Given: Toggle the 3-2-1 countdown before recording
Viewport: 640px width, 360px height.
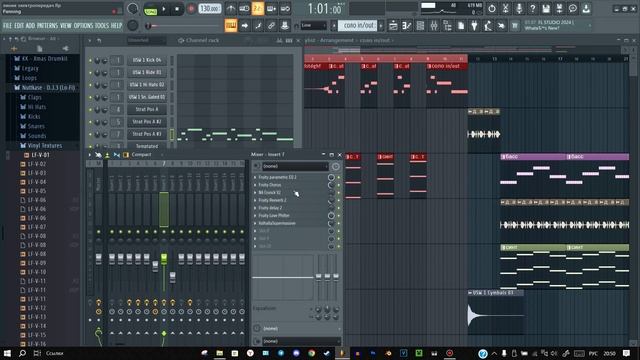Looking at the screenshot, I should tap(258, 9).
